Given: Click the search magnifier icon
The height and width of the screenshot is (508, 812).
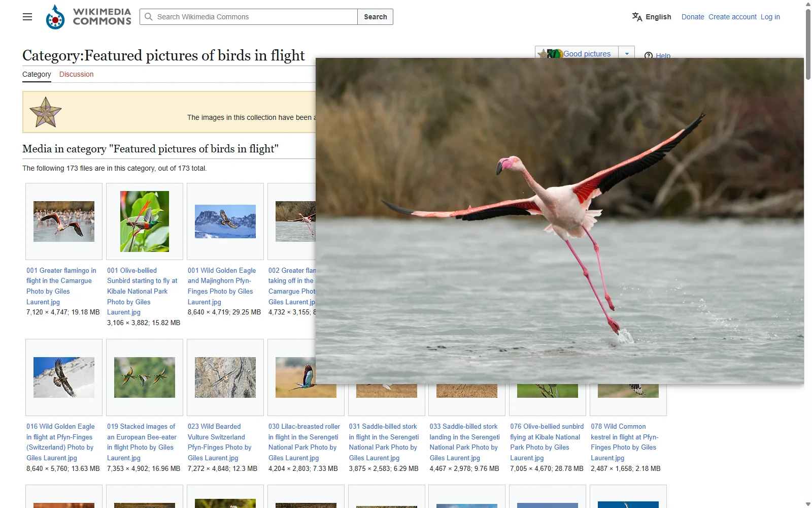Looking at the screenshot, I should pos(149,17).
